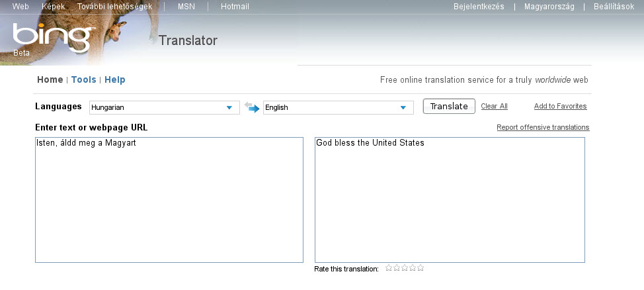Rate translation three stars
This screenshot has height=290, width=644.
point(405,268)
